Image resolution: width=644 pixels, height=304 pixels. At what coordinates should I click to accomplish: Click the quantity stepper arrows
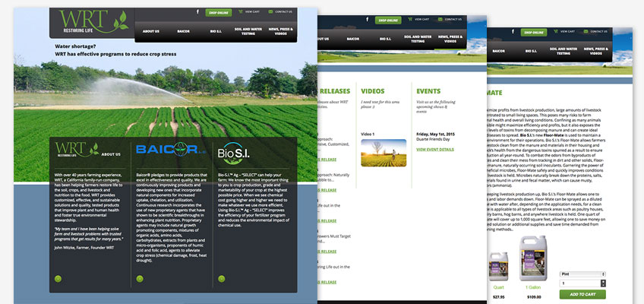pyautogui.click(x=603, y=283)
